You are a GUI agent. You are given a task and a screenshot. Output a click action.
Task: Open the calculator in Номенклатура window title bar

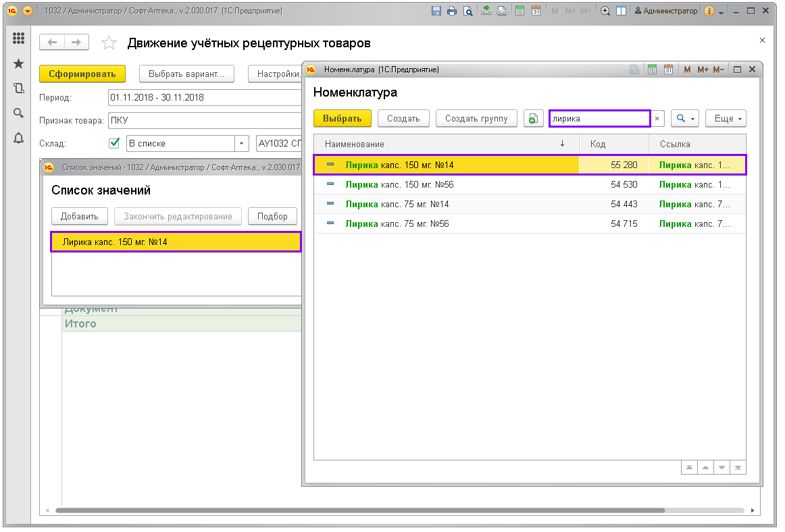[652, 70]
